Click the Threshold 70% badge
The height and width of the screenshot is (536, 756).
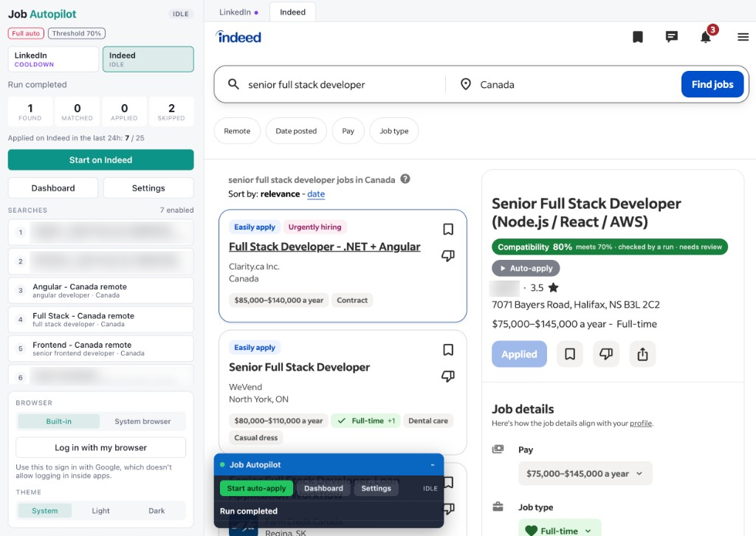[77, 33]
